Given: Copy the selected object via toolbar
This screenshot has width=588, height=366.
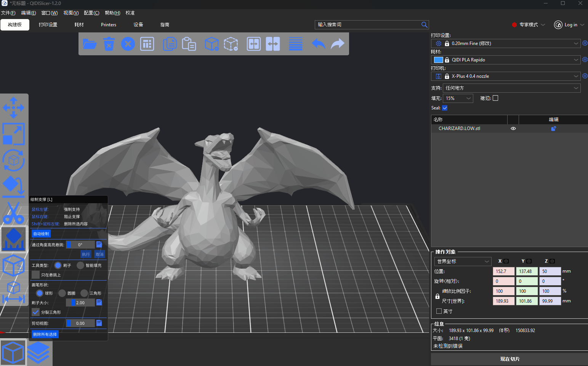Looking at the screenshot, I should [170, 44].
